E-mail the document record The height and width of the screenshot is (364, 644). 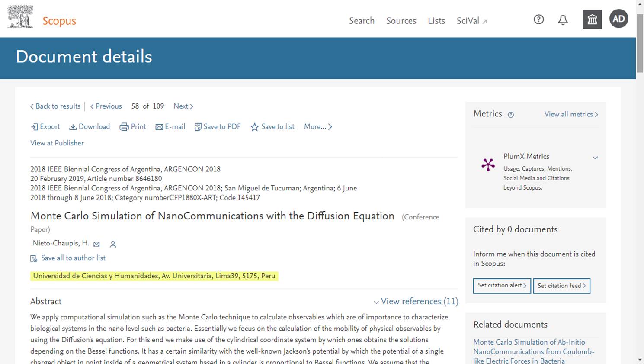(170, 127)
